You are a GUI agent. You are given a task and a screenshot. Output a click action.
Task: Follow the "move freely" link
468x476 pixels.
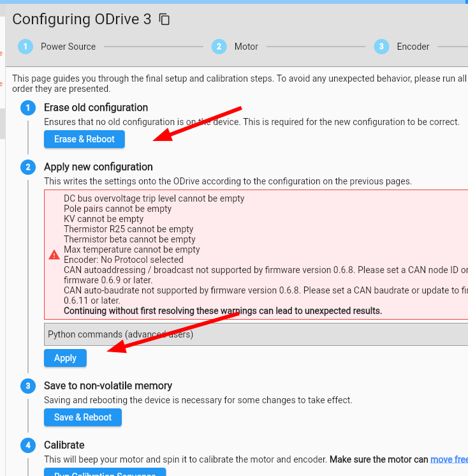pyautogui.click(x=449, y=459)
